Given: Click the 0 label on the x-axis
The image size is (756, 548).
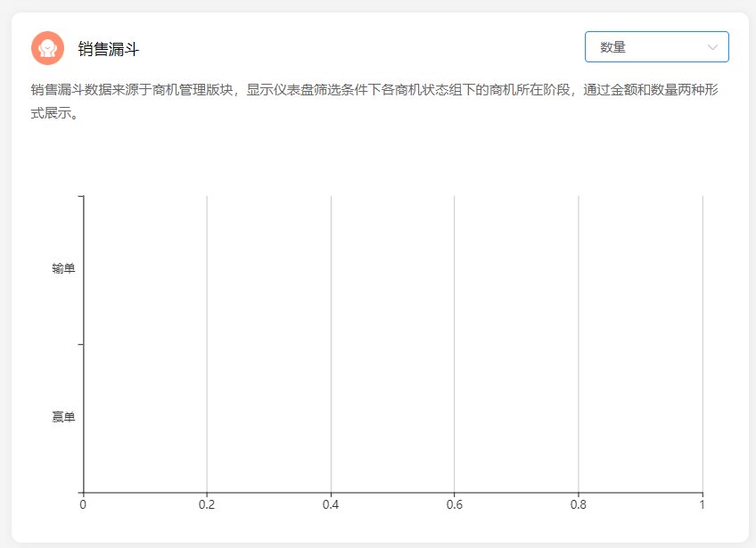Looking at the screenshot, I should pyautogui.click(x=83, y=505).
